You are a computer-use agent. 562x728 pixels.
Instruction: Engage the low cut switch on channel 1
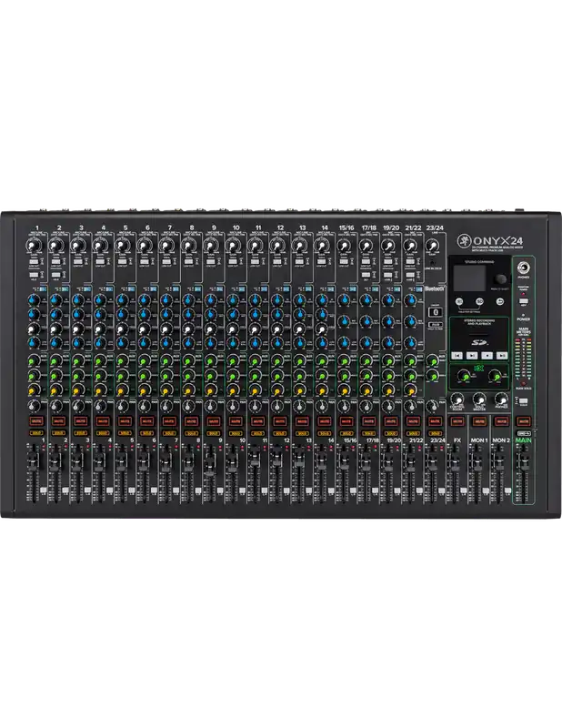[x=34, y=262]
